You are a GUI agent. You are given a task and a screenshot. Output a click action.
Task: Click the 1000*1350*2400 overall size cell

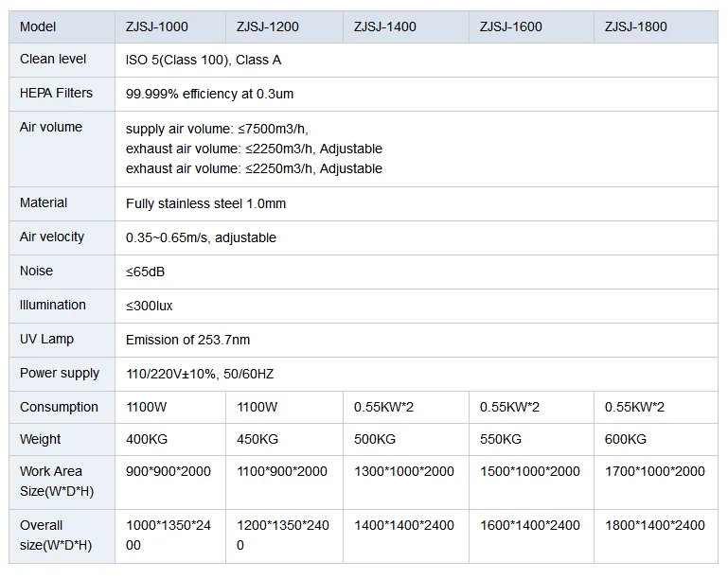coord(169,535)
